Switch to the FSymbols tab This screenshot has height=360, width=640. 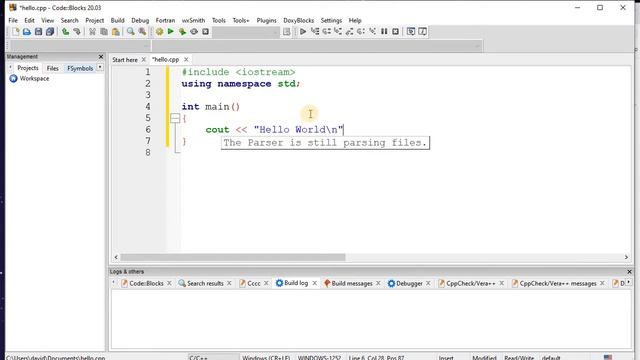(80, 68)
